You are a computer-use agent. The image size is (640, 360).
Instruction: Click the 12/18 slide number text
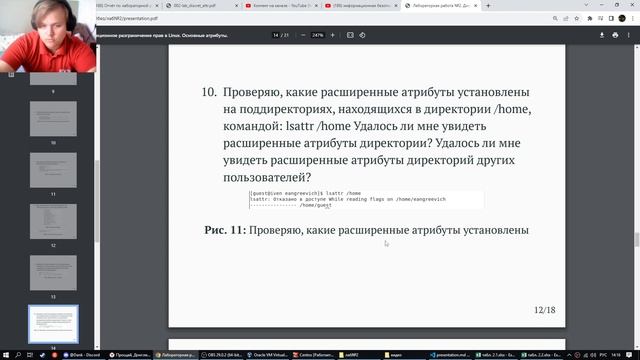544,310
